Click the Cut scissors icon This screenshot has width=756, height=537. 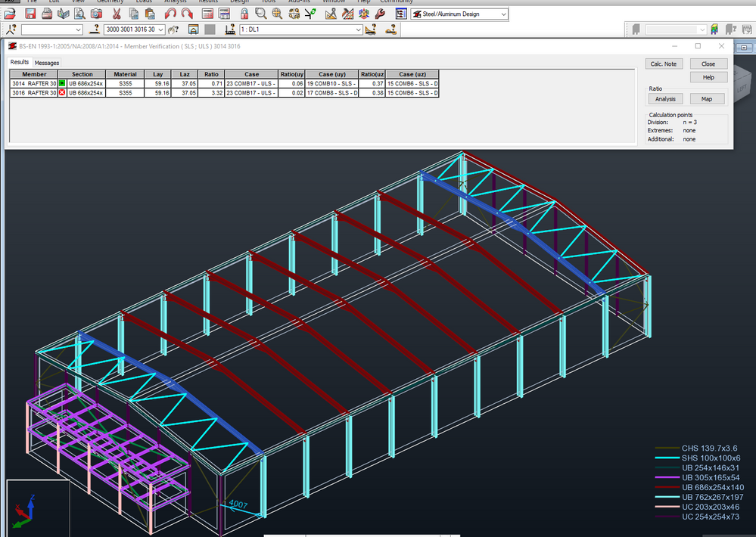[x=117, y=13]
